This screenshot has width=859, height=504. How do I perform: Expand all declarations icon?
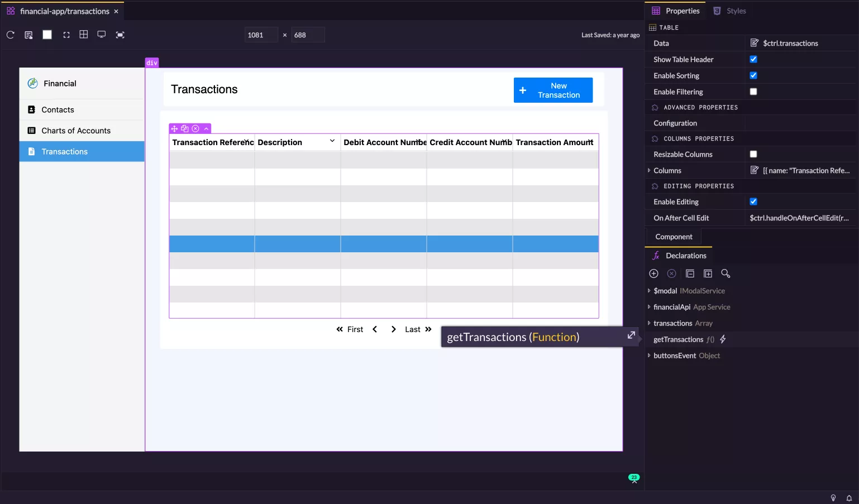click(708, 273)
